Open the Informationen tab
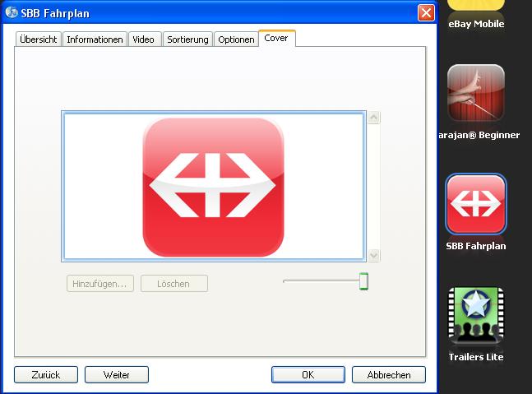532x394 pixels. pos(95,39)
